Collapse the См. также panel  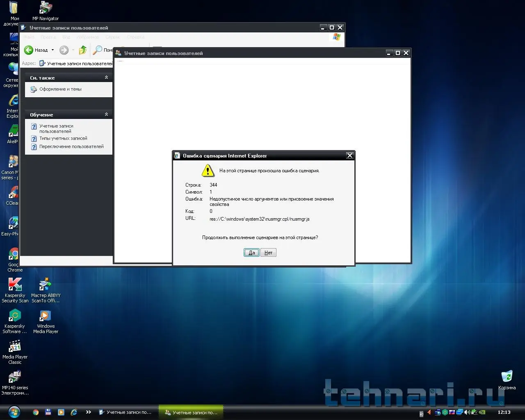click(106, 78)
